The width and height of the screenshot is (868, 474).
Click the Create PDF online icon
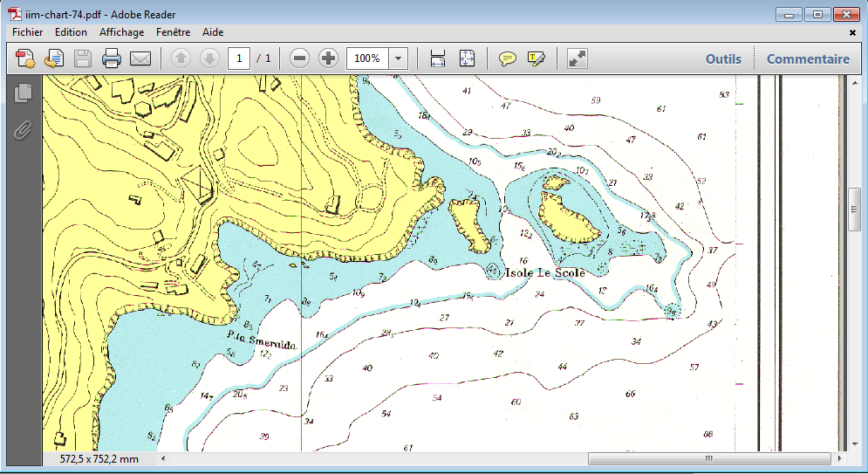tap(24, 58)
